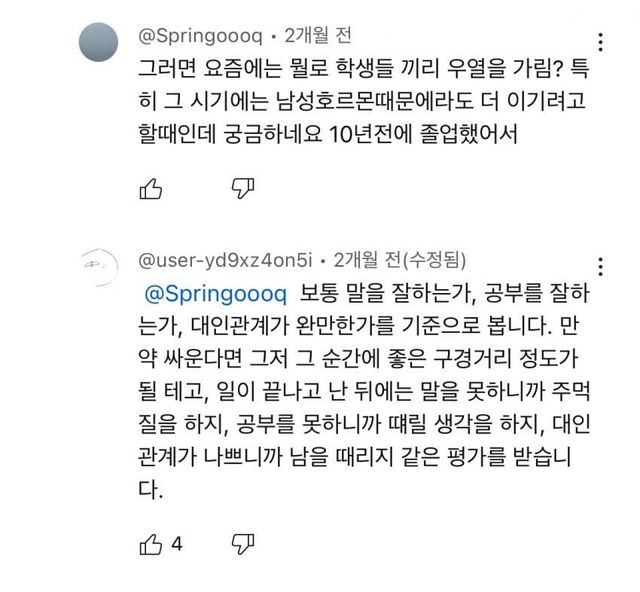Dislike the reply by @user-yd9xz4on5i
This screenshot has height=592, width=640.
(x=243, y=544)
